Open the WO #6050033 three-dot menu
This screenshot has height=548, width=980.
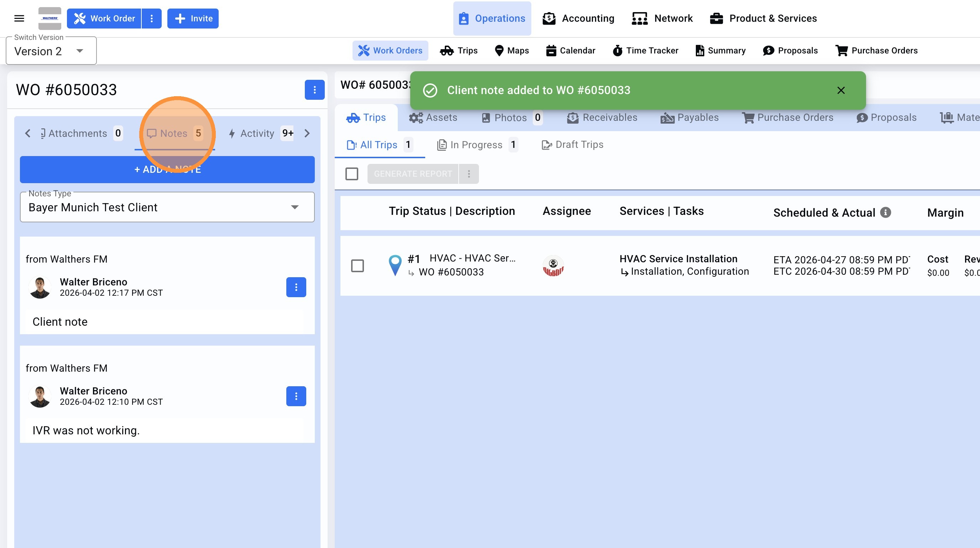pos(314,90)
